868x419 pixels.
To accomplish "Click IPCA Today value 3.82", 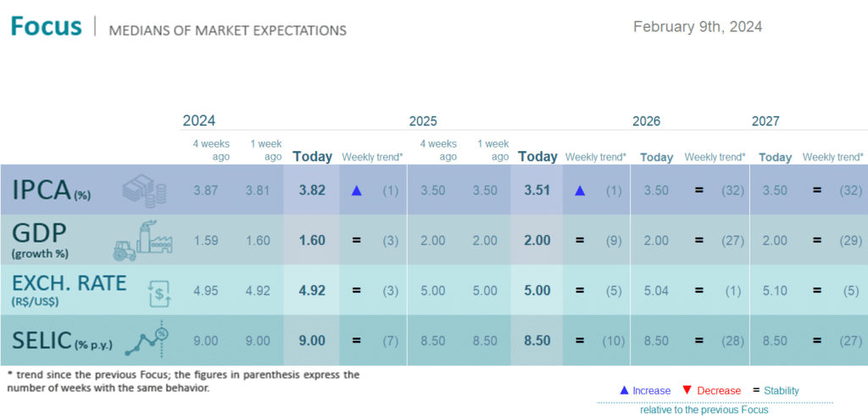I will click(312, 191).
